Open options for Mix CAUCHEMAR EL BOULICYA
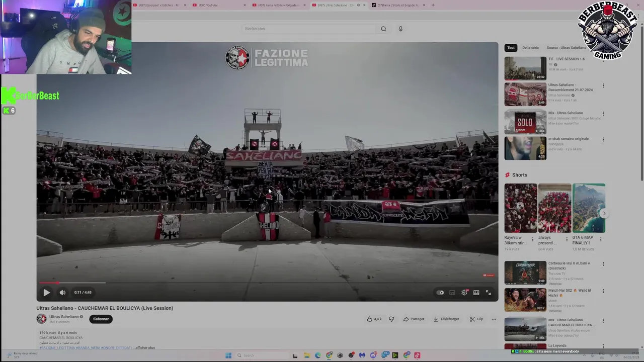The width and height of the screenshot is (644, 362). tap(603, 321)
